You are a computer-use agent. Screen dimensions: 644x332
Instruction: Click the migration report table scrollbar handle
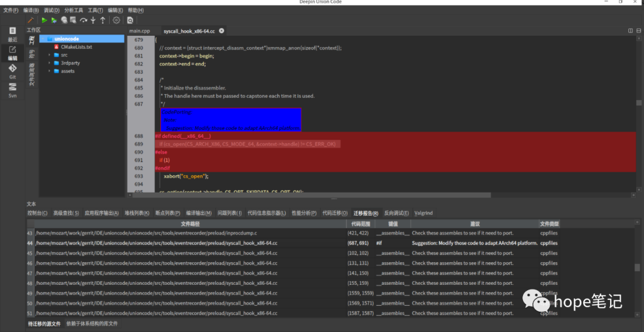point(637,267)
